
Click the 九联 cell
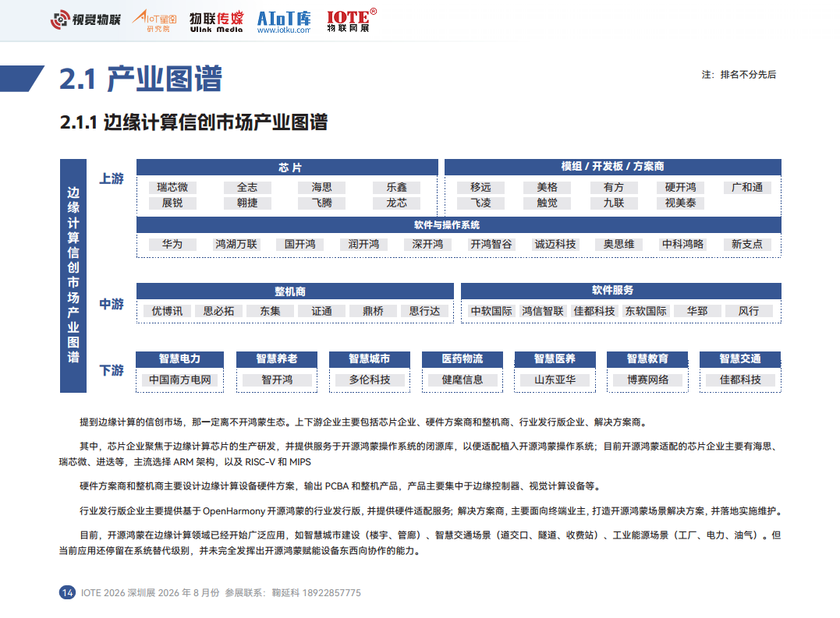(x=614, y=203)
